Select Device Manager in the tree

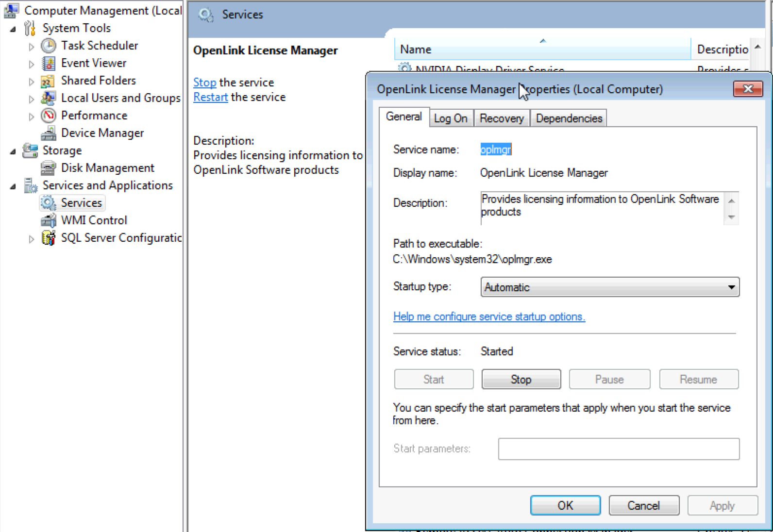(102, 133)
